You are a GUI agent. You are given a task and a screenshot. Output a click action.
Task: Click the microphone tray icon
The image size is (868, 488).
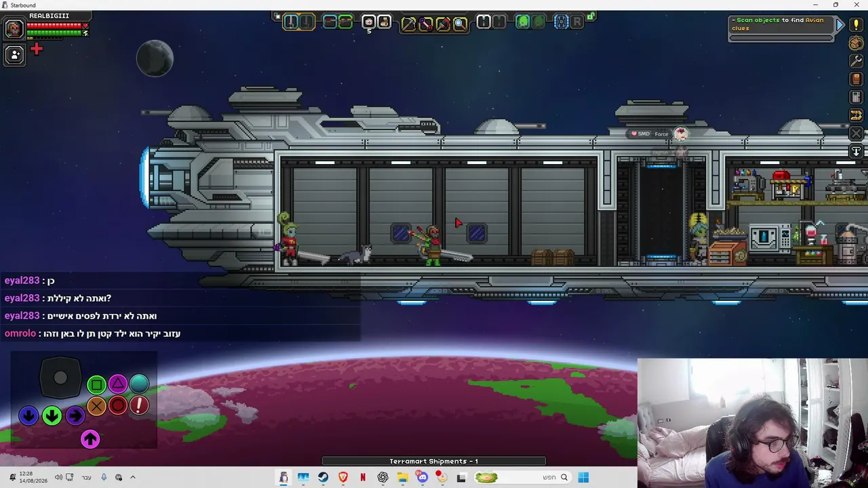104,477
